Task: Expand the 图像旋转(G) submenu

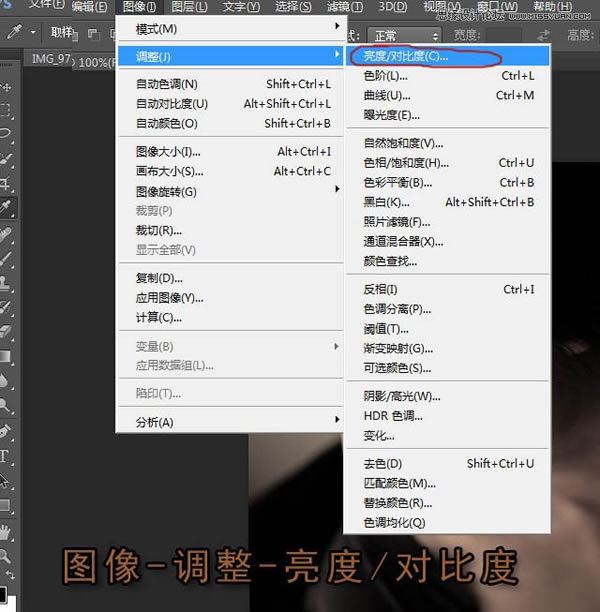Action: (337, 189)
